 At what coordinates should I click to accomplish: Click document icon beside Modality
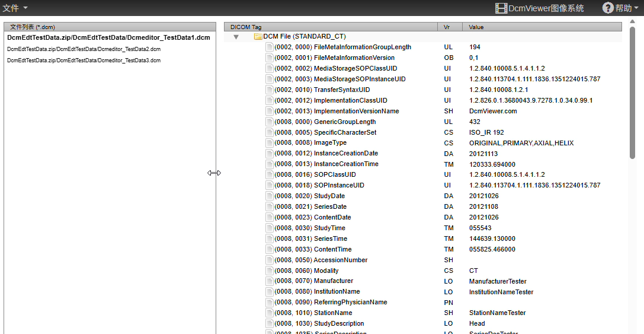pyautogui.click(x=270, y=271)
